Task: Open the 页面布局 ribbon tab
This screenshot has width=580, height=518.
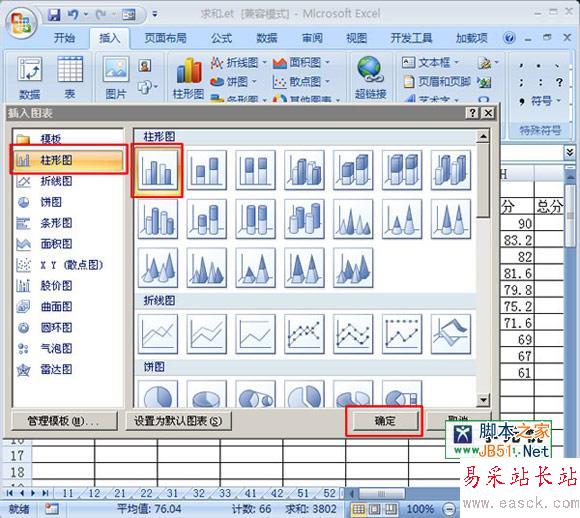Action: pyautogui.click(x=165, y=38)
